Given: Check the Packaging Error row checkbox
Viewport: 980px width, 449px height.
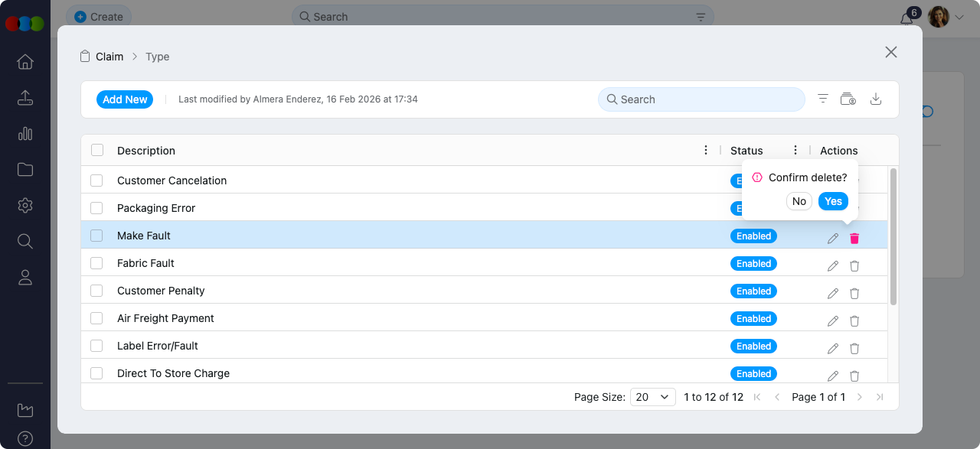Looking at the screenshot, I should click(96, 208).
